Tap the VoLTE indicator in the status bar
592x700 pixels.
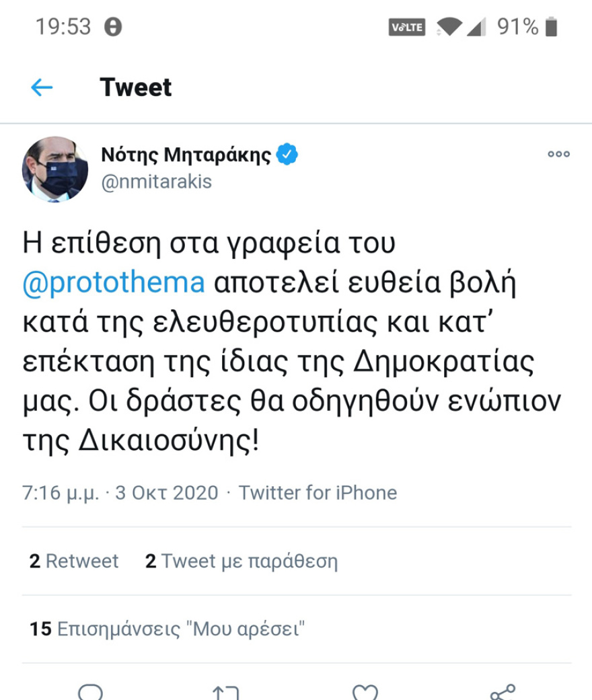(406, 27)
